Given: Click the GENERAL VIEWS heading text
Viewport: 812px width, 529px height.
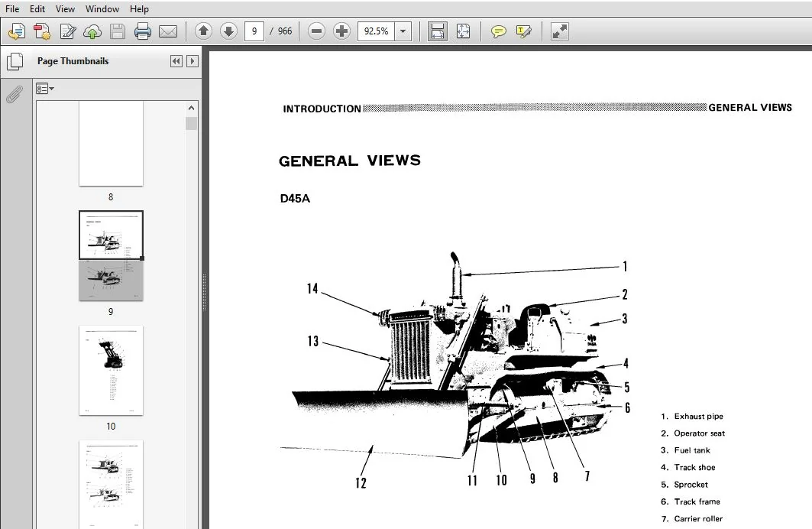Looking at the screenshot, I should tap(350, 161).
